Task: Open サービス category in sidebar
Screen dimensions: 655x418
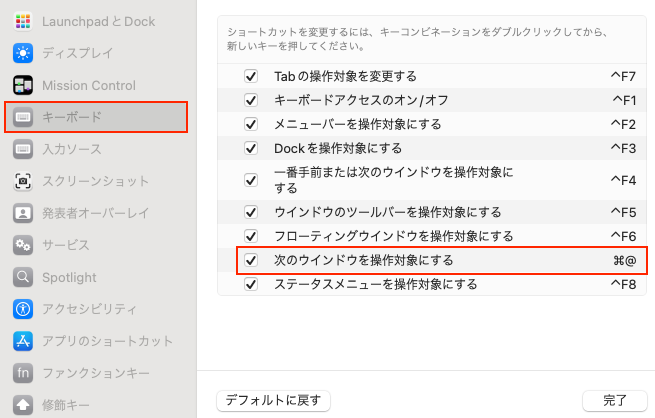Action: click(65, 245)
